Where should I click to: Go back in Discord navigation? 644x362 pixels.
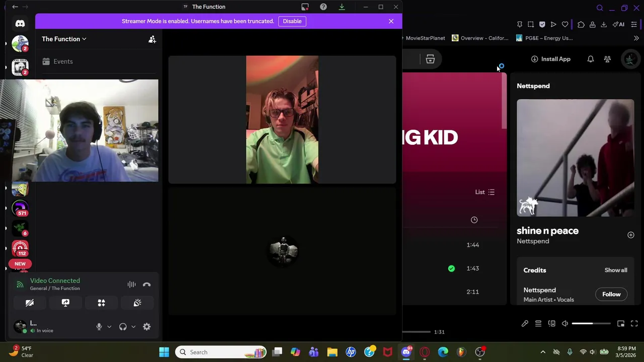[15, 7]
